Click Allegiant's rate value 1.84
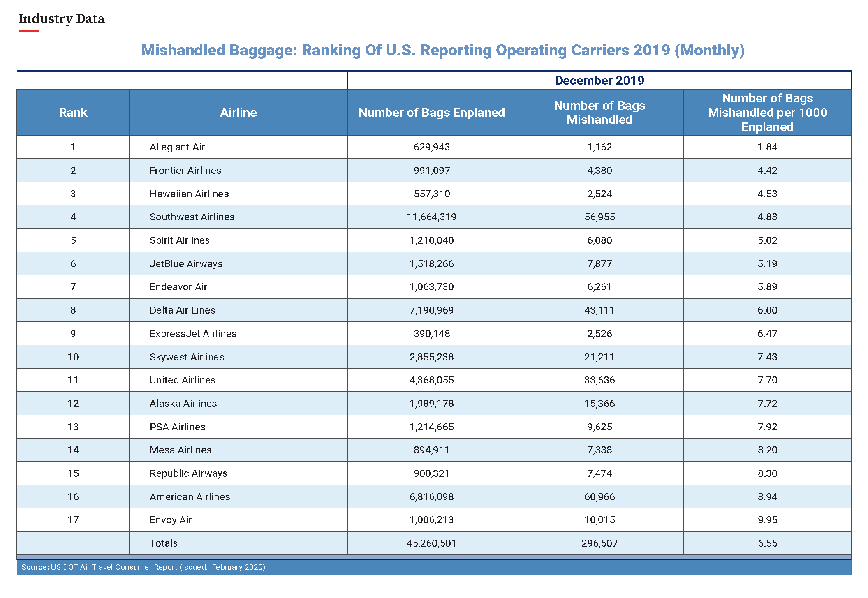The height and width of the screenshot is (598, 868). 767,147
